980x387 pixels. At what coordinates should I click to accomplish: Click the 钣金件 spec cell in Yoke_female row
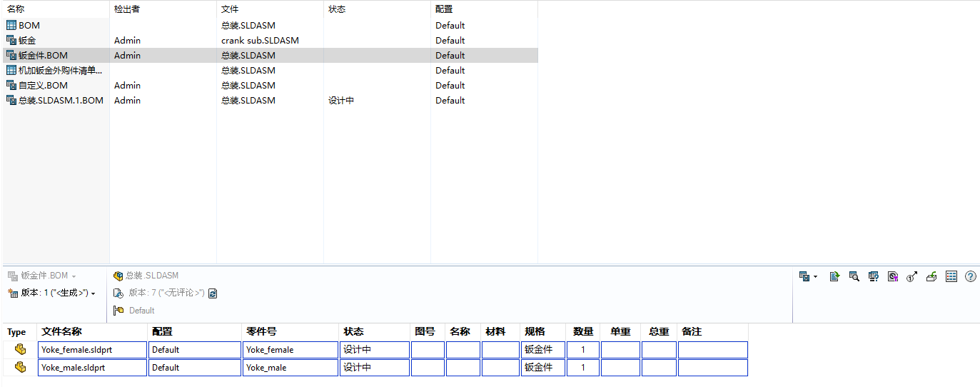click(x=543, y=350)
